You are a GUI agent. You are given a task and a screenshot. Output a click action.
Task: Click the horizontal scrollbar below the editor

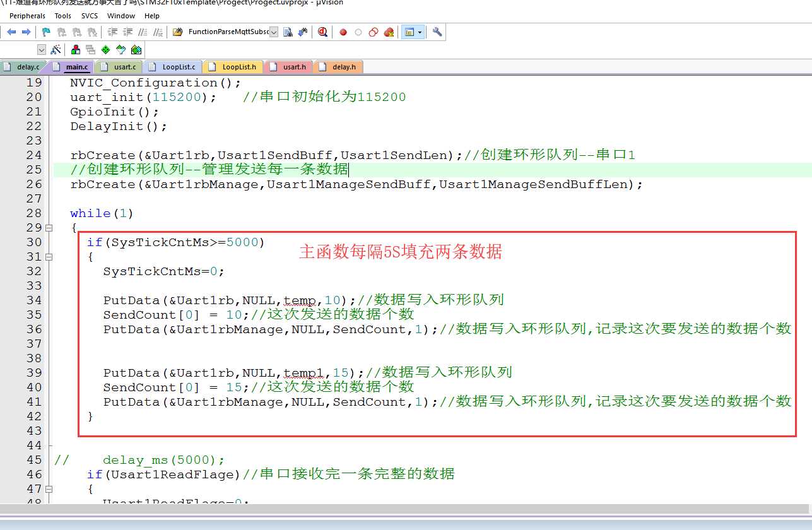(x=404, y=509)
